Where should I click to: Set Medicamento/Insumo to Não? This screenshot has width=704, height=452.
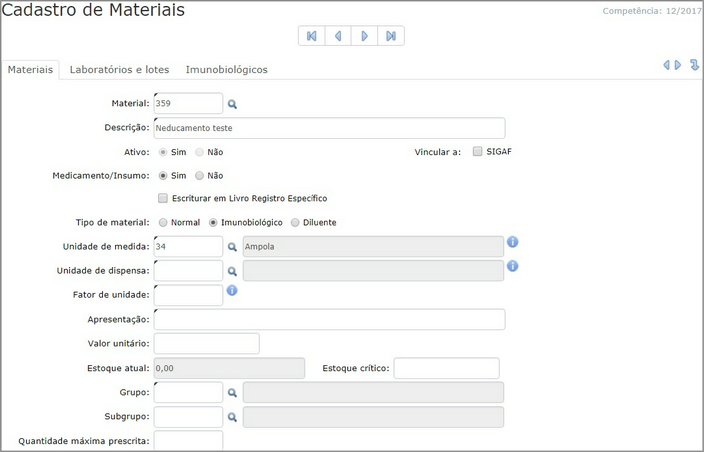[x=199, y=176]
